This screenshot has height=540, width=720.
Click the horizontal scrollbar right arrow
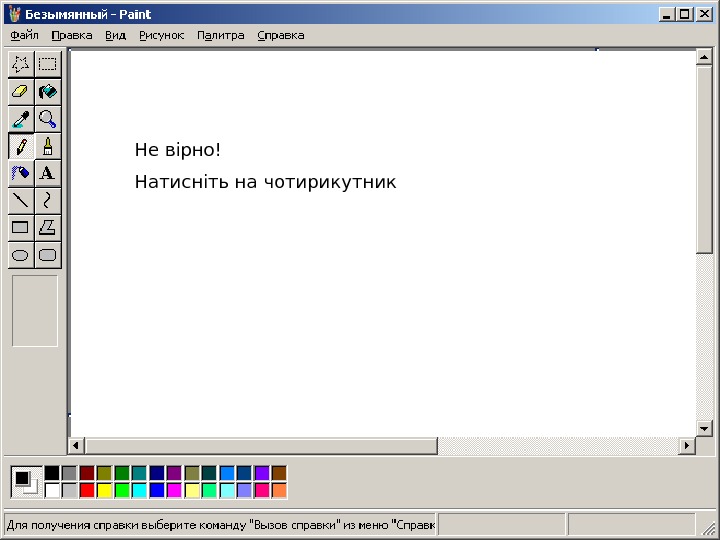pos(687,445)
